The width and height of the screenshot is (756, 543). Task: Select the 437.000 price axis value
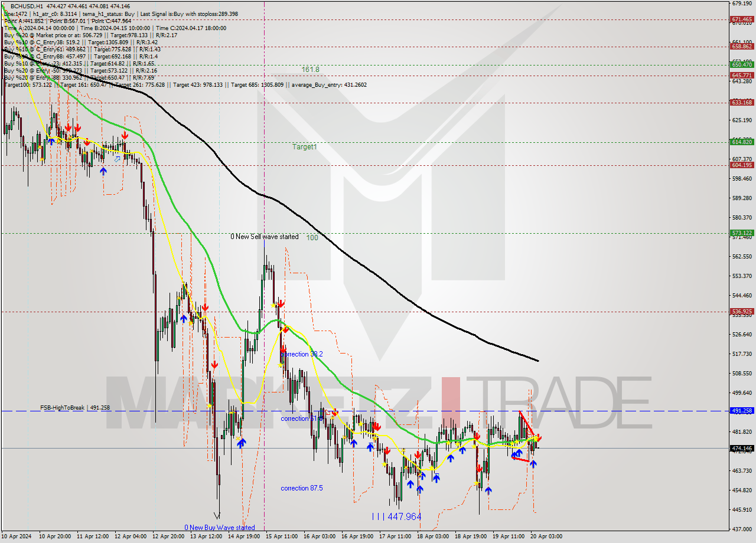[x=741, y=529]
